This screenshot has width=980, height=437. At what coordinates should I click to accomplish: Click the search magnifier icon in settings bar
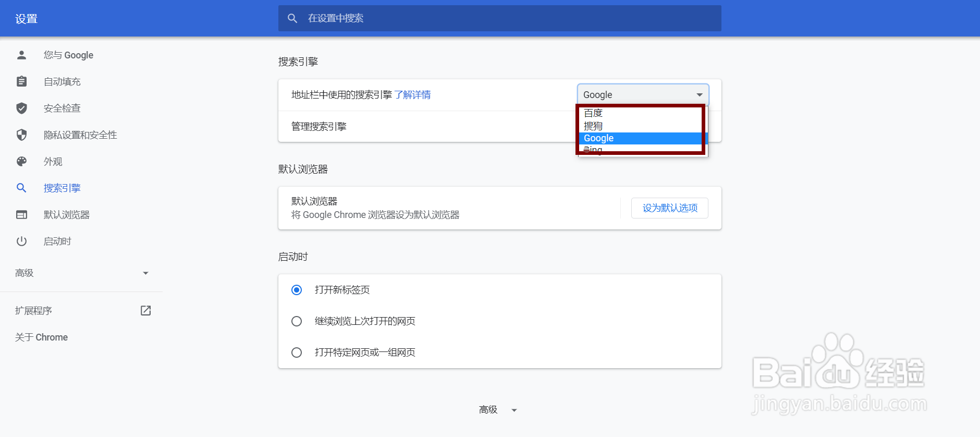tap(292, 18)
